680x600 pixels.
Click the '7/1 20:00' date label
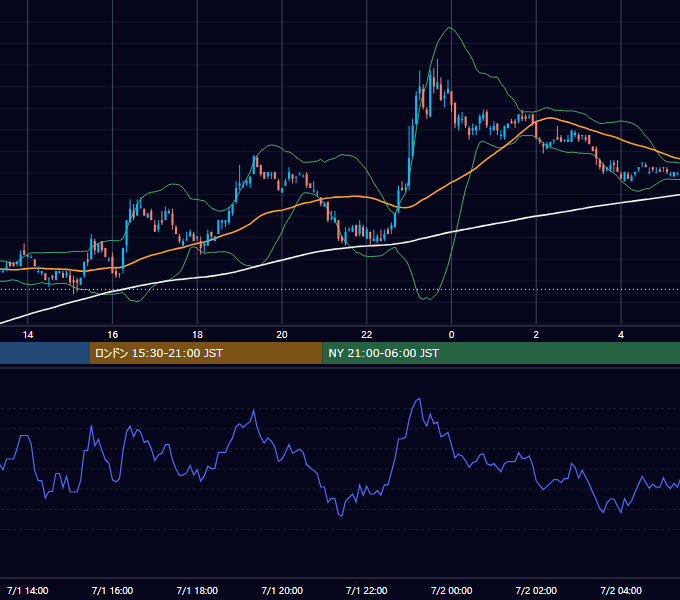point(282,590)
